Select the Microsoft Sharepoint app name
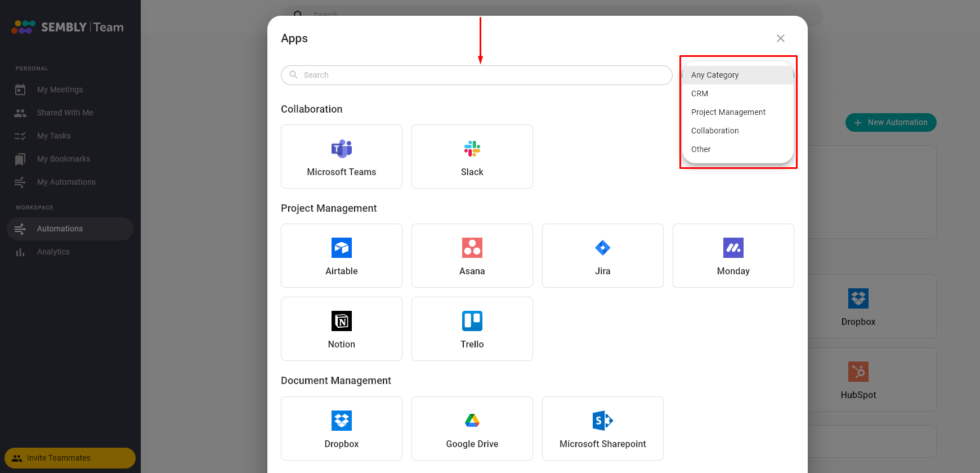The height and width of the screenshot is (473, 980). click(603, 444)
